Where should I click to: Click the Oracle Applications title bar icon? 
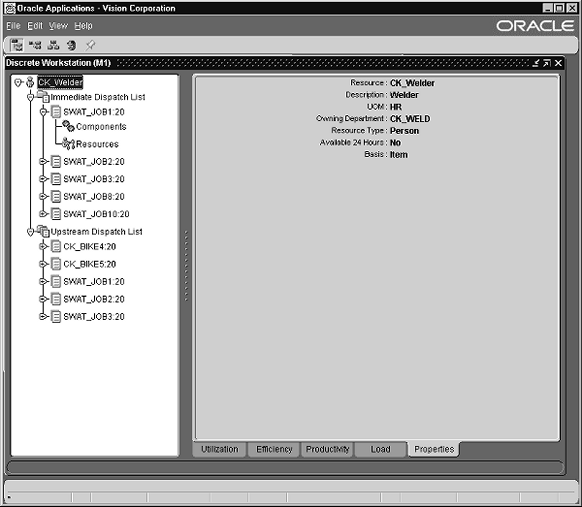point(10,8)
